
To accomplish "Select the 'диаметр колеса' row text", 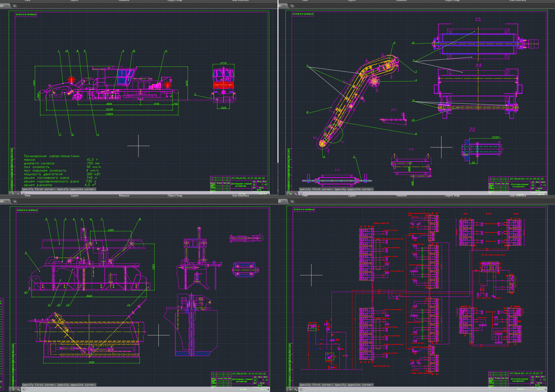I will 39,163.
